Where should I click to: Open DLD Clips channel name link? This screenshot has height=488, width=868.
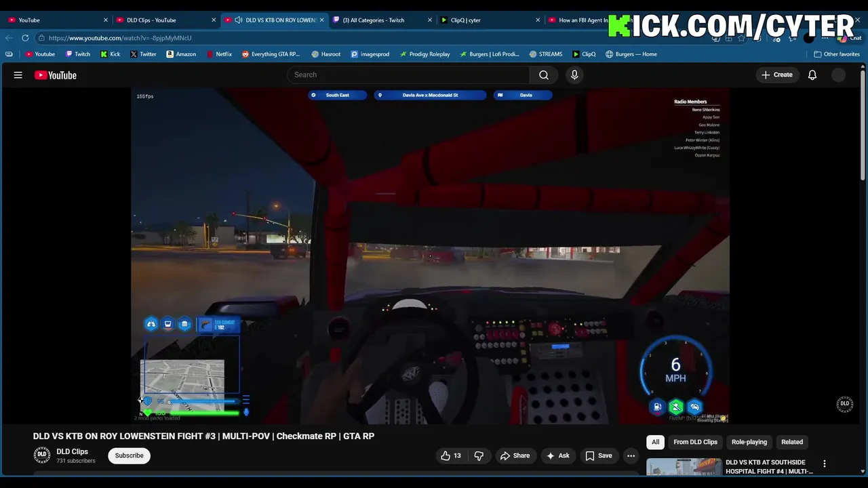pos(72,451)
